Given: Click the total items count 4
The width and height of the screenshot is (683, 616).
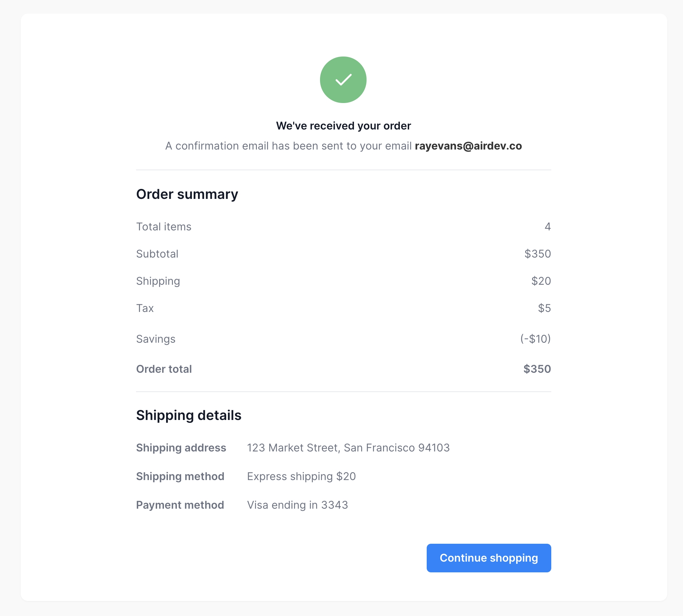Looking at the screenshot, I should (547, 227).
